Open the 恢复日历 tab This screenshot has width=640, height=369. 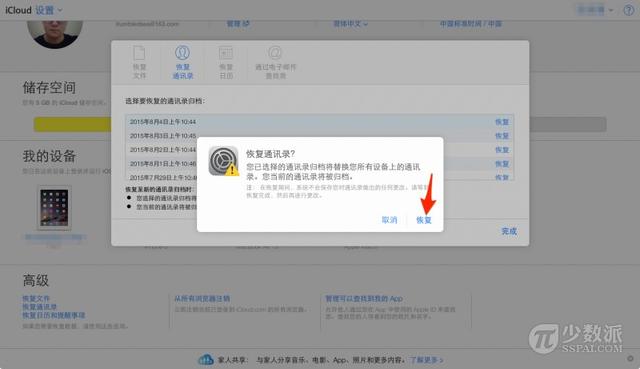(226, 62)
